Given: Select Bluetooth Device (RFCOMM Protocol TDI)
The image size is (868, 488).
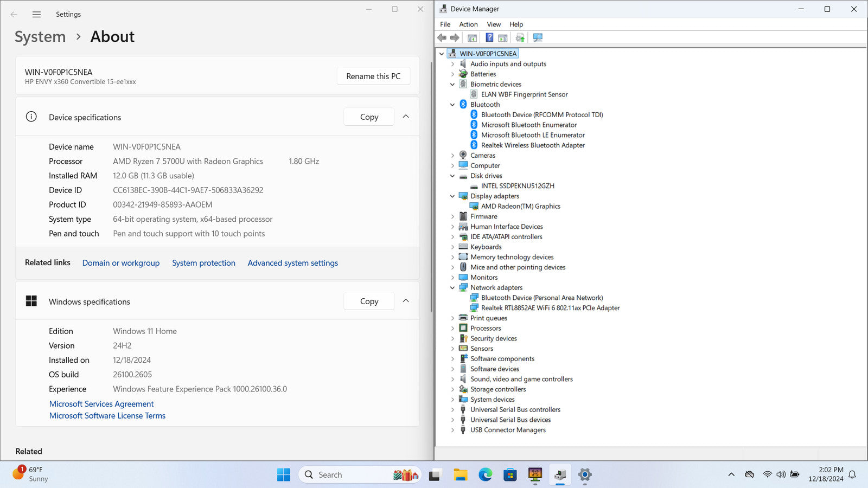Looking at the screenshot, I should pos(542,114).
